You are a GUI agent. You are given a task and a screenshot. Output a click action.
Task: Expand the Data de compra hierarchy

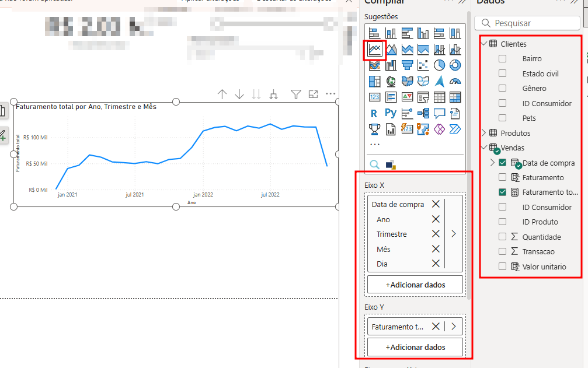coord(492,163)
